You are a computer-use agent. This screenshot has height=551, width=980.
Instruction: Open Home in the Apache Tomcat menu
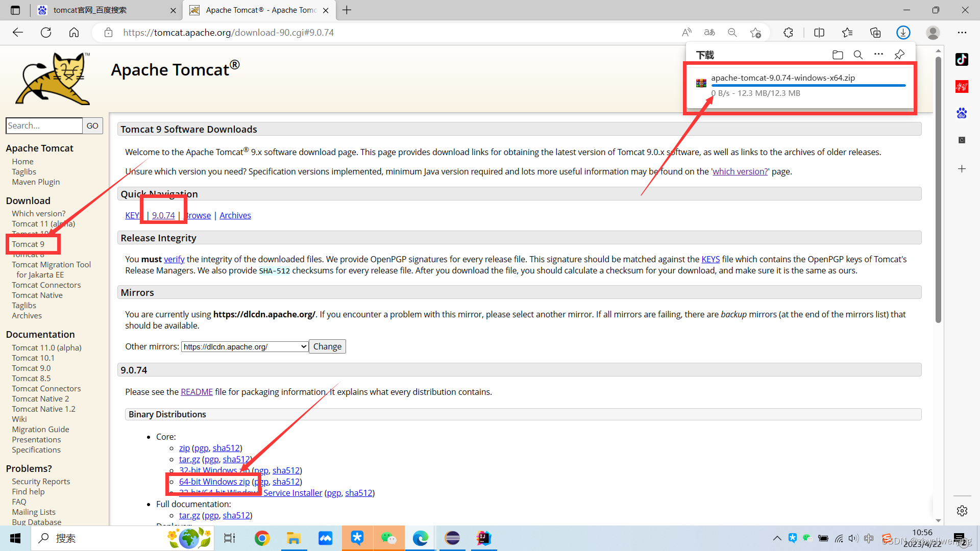click(x=22, y=161)
